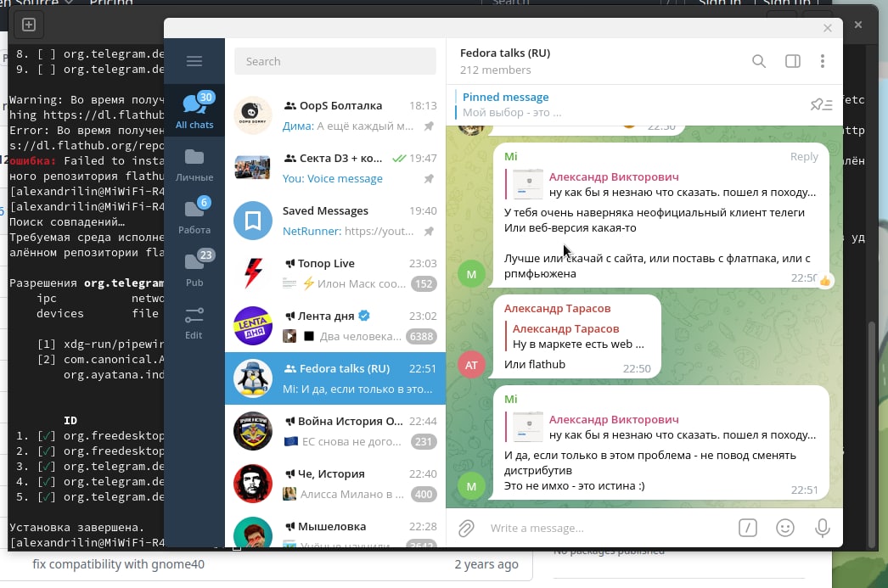Click the Saved Messages bookmark avatar
Screen dimensions: 888x588
click(x=253, y=221)
